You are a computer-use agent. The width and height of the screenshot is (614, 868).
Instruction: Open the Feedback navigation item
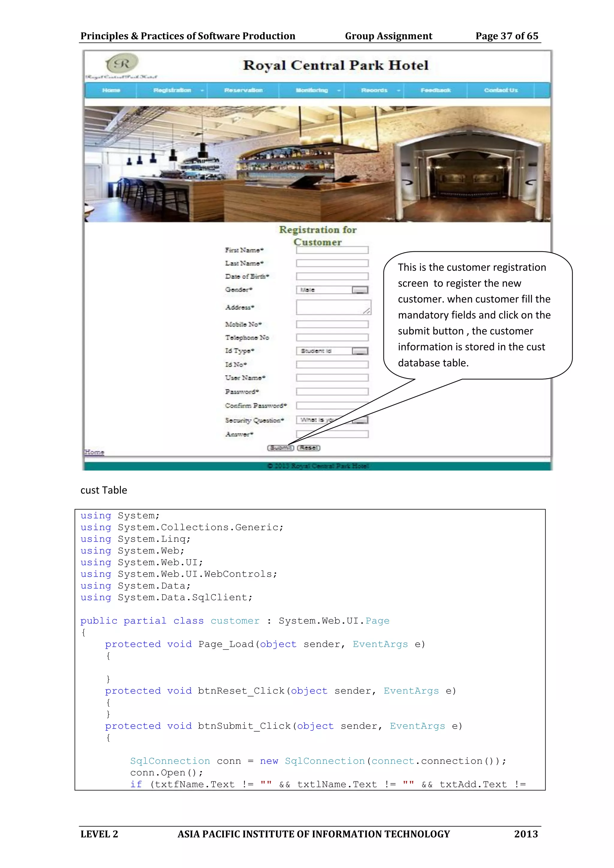[x=436, y=90]
